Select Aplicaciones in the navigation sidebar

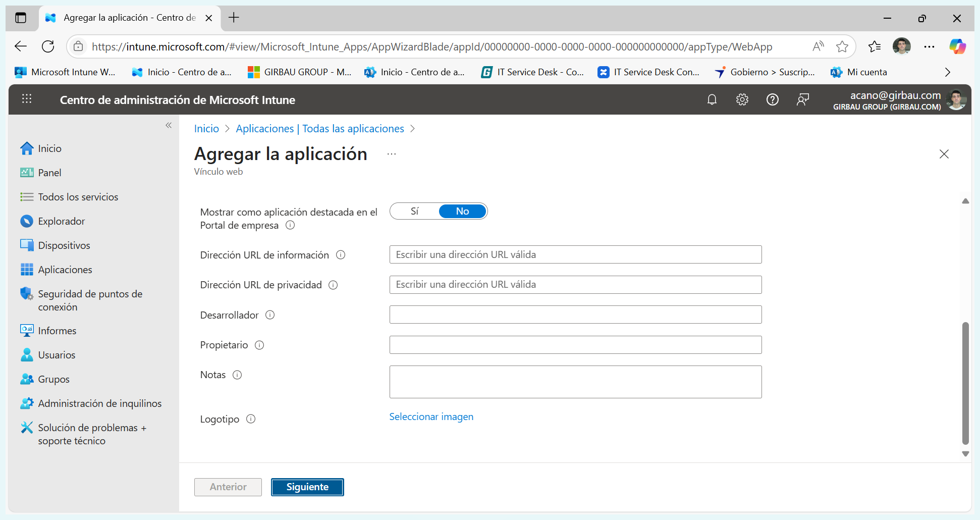tap(65, 269)
